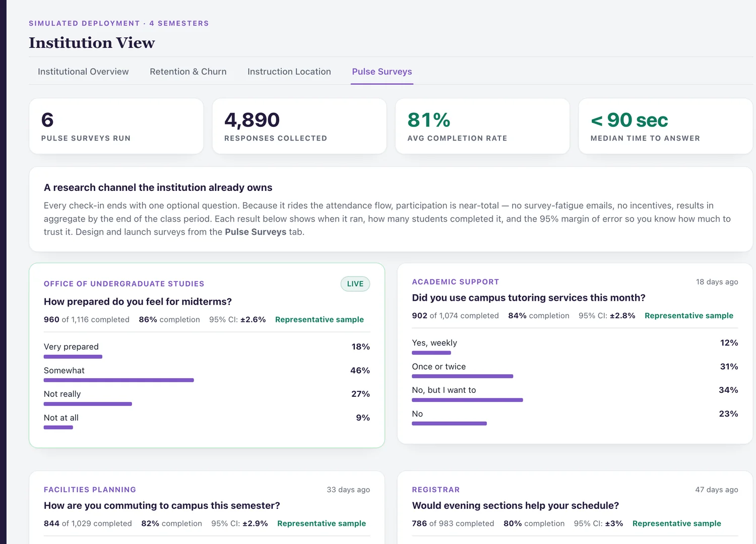The image size is (756, 544).
Task: Click 'A research channel the institution already owns'
Action: 158,187
